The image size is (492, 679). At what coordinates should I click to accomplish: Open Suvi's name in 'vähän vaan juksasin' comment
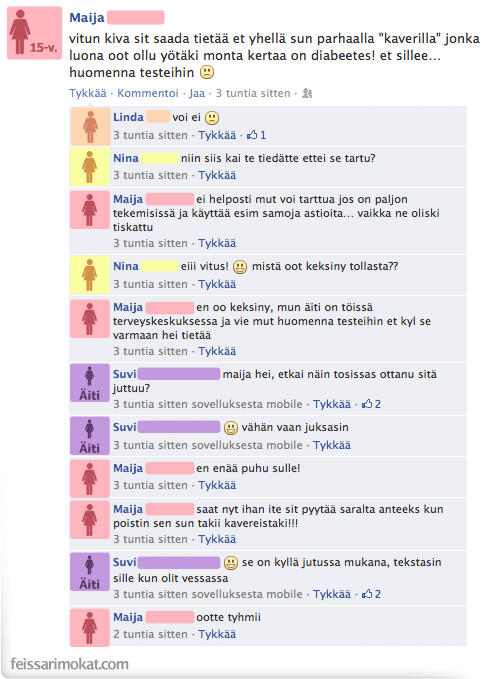point(125,427)
